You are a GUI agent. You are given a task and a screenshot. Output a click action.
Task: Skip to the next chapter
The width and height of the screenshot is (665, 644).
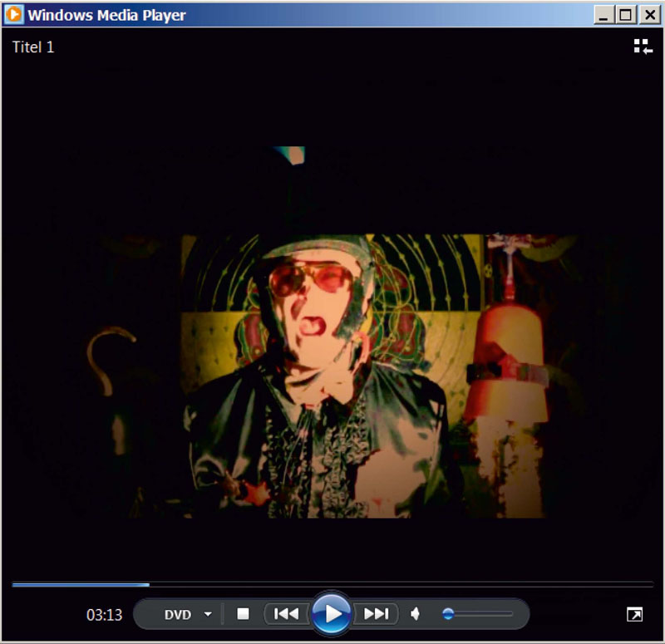(x=376, y=613)
